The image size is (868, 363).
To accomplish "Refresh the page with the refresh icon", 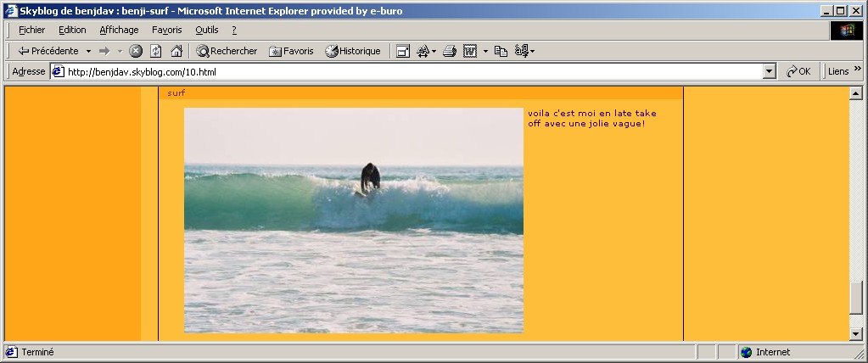I will tap(156, 51).
